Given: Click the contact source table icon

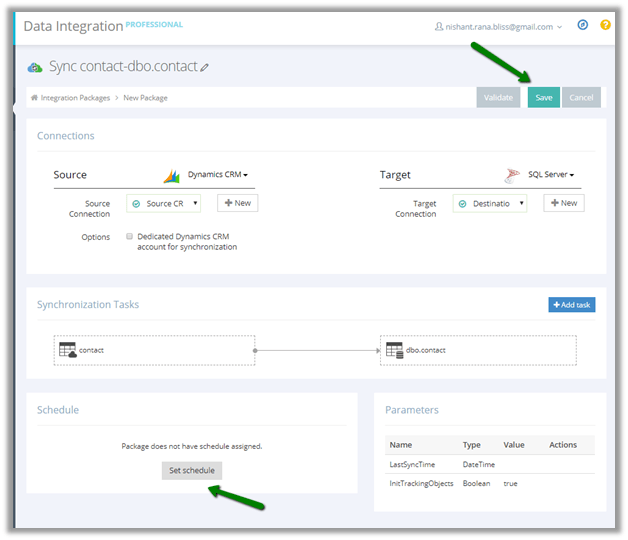Looking at the screenshot, I should click(x=68, y=350).
